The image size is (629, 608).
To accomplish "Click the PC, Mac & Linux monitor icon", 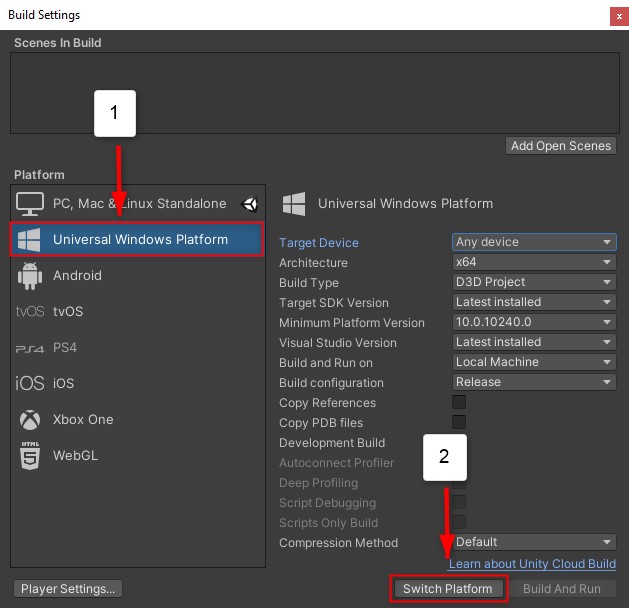I will point(30,204).
